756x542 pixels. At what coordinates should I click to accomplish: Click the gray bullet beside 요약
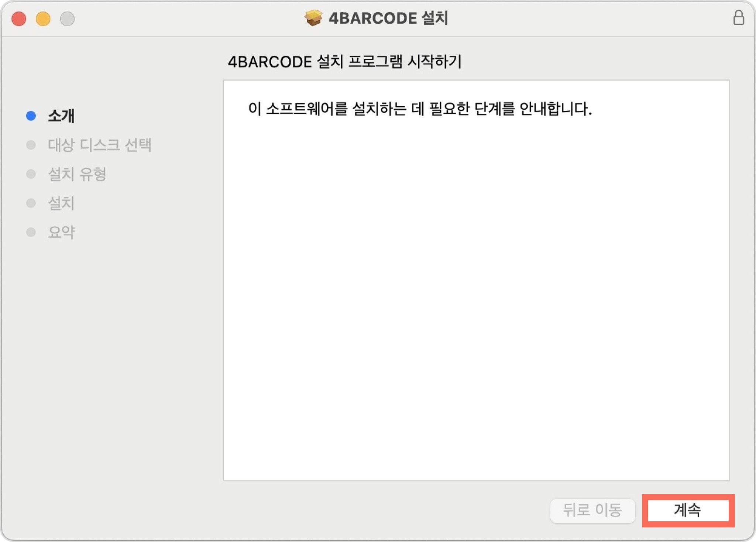pos(31,232)
